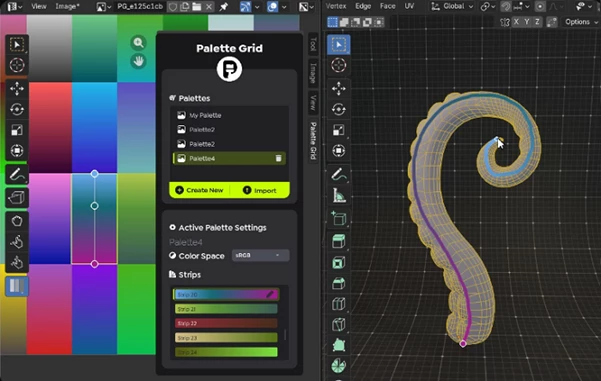Activate the Inset Faces tool
This screenshot has width=601, height=381.
point(338,263)
